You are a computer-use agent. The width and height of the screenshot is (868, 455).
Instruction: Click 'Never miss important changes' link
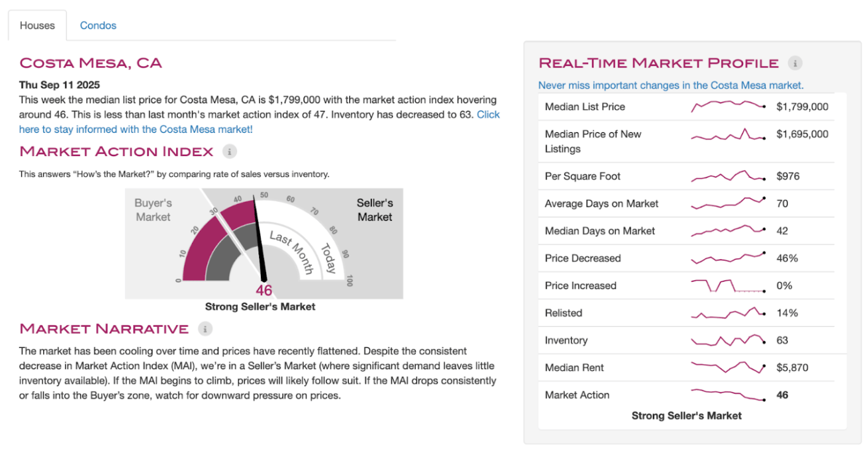pos(671,85)
